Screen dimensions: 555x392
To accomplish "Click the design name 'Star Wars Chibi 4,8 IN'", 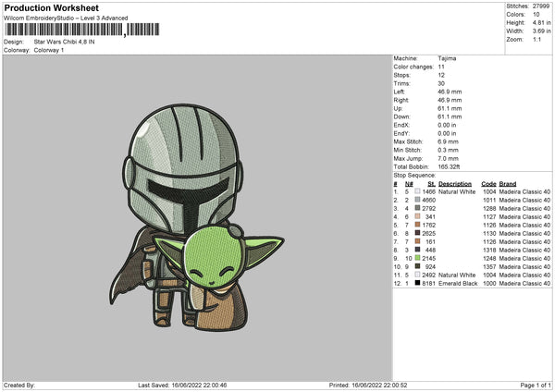I will (64, 42).
